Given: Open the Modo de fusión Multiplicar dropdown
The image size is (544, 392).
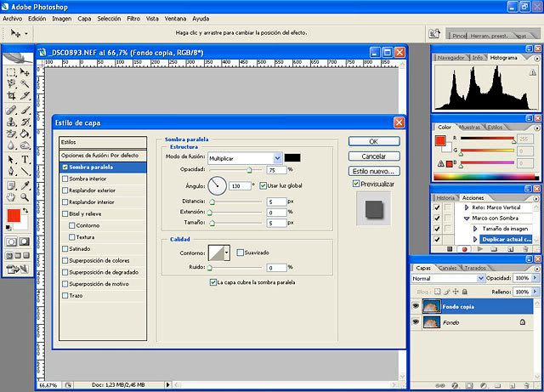Looking at the screenshot, I should point(278,158).
